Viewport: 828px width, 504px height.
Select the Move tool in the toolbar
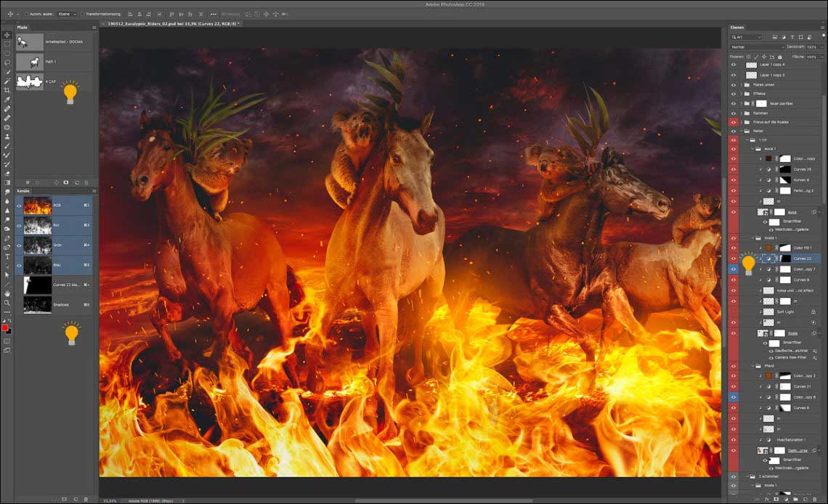(7, 35)
